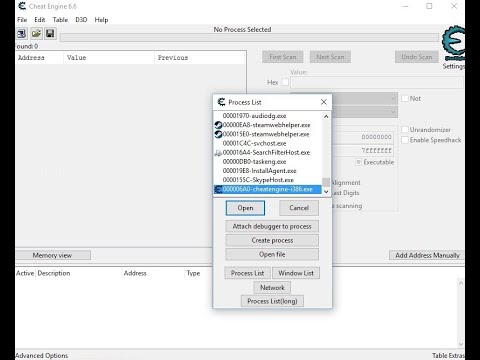Viewport: 480px width, 360px height.
Task: Toggle the Unrandomizer checkbox
Action: (405, 130)
